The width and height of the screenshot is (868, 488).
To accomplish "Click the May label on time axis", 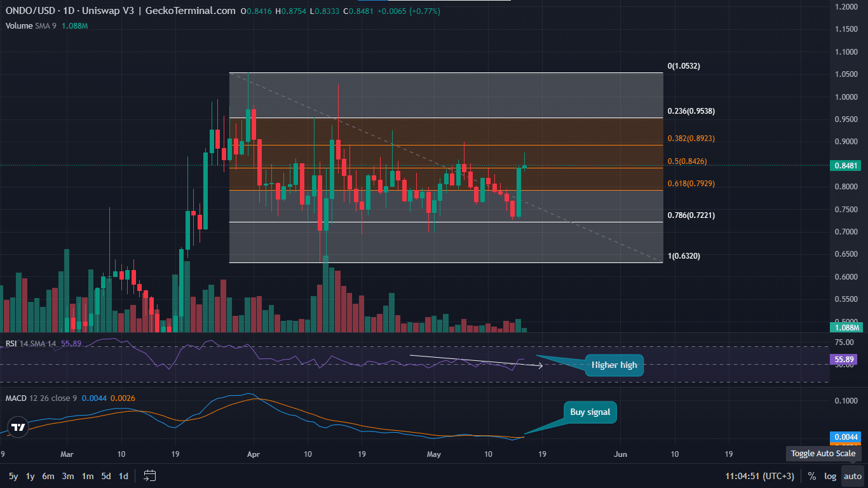I will [x=434, y=454].
